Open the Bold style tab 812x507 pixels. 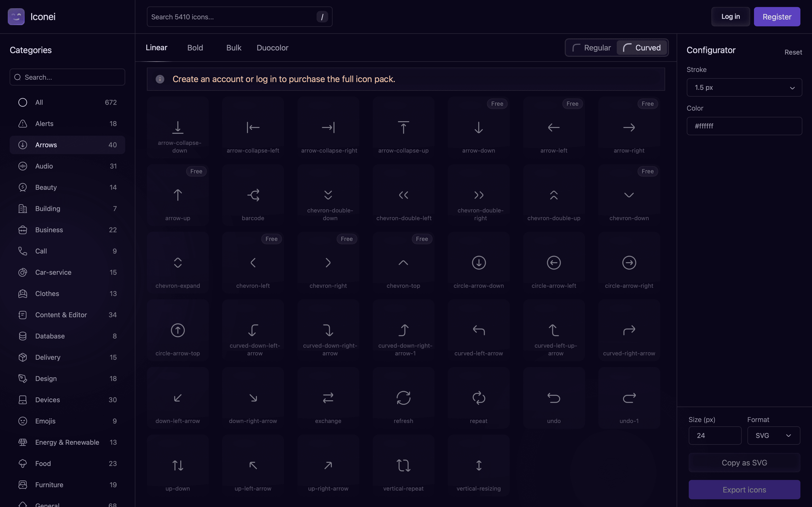[x=195, y=48]
